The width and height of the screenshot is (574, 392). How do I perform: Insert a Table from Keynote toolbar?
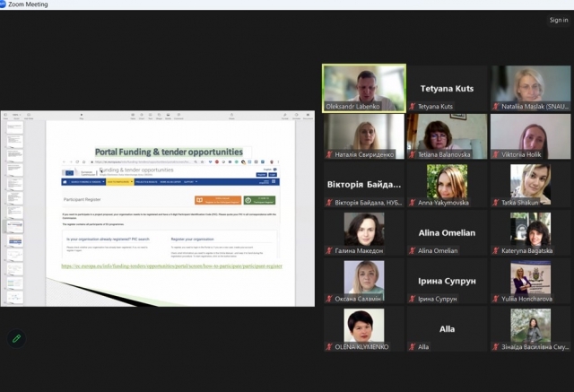click(x=133, y=116)
